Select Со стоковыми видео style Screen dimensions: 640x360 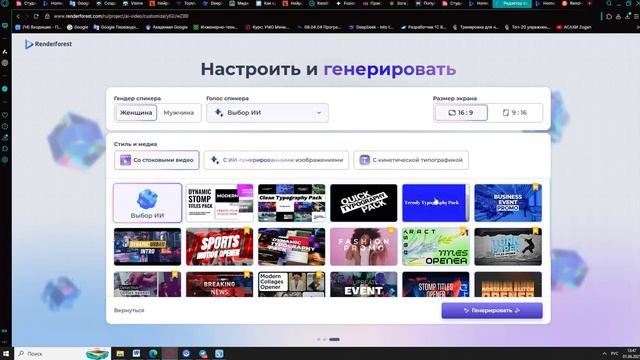[x=157, y=160]
